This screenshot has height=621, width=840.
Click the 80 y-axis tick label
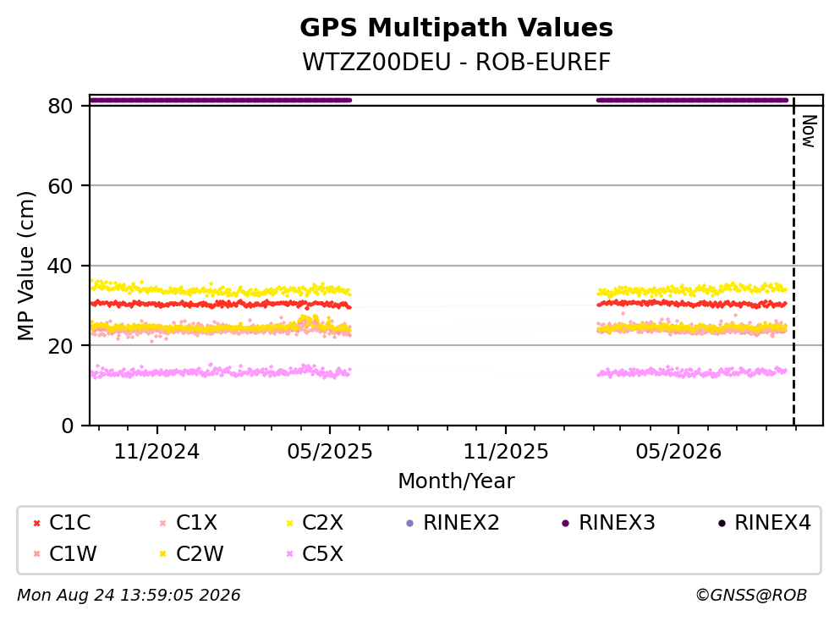(x=60, y=106)
